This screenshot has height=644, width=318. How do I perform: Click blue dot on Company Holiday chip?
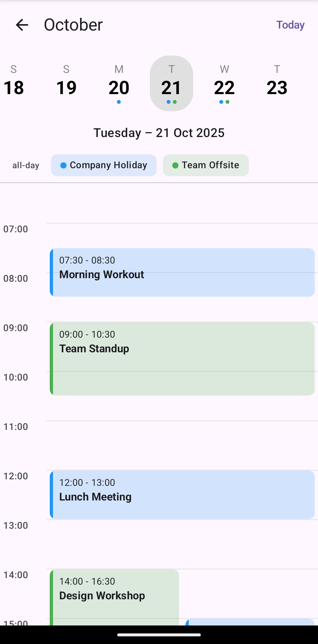63,165
